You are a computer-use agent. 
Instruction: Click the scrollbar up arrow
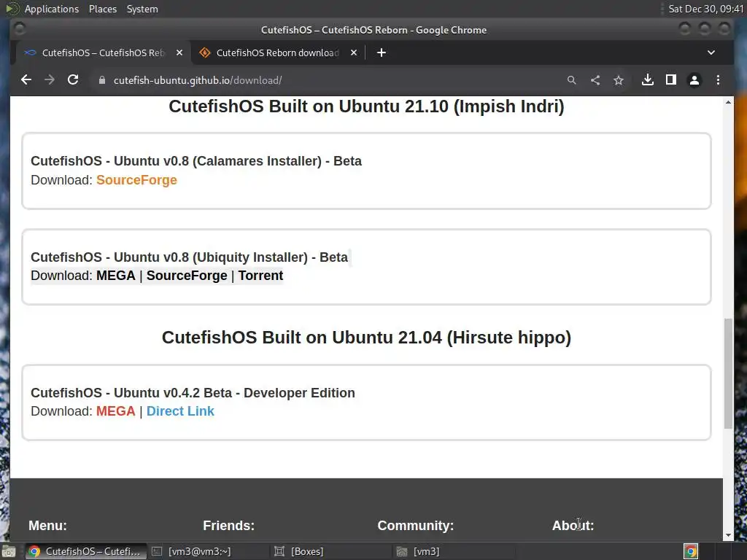(x=728, y=102)
